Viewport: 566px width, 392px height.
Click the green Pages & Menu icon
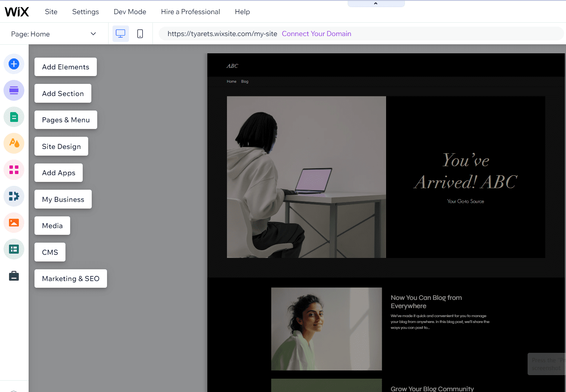(14, 117)
